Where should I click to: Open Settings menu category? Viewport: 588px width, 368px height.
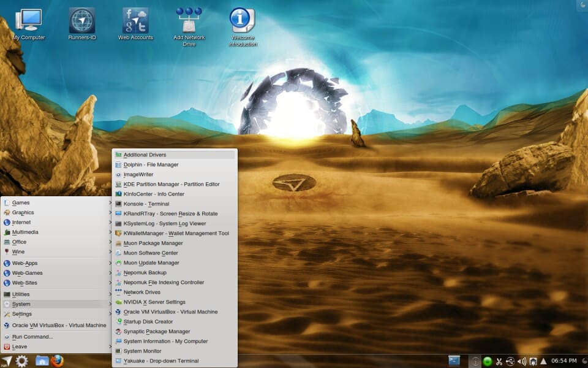[x=58, y=314]
